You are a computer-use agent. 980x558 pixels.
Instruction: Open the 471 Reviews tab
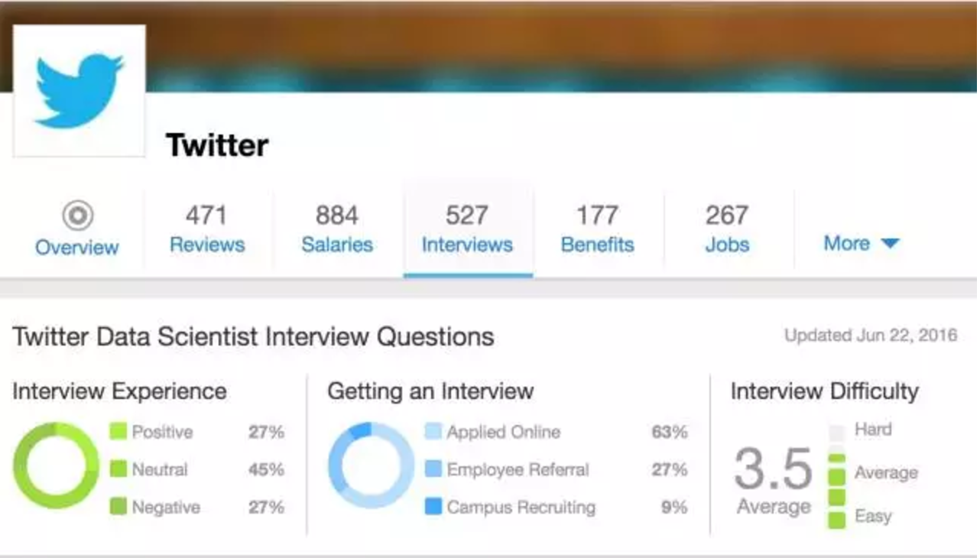[x=207, y=229]
